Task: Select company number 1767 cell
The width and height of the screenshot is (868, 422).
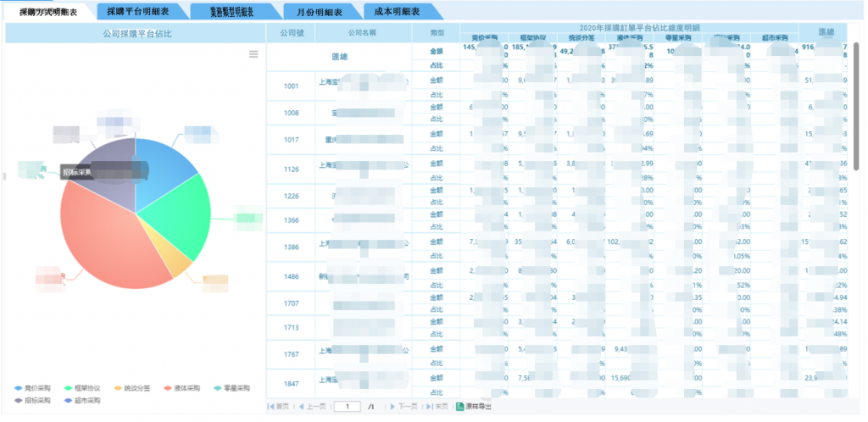Action: coord(291,354)
